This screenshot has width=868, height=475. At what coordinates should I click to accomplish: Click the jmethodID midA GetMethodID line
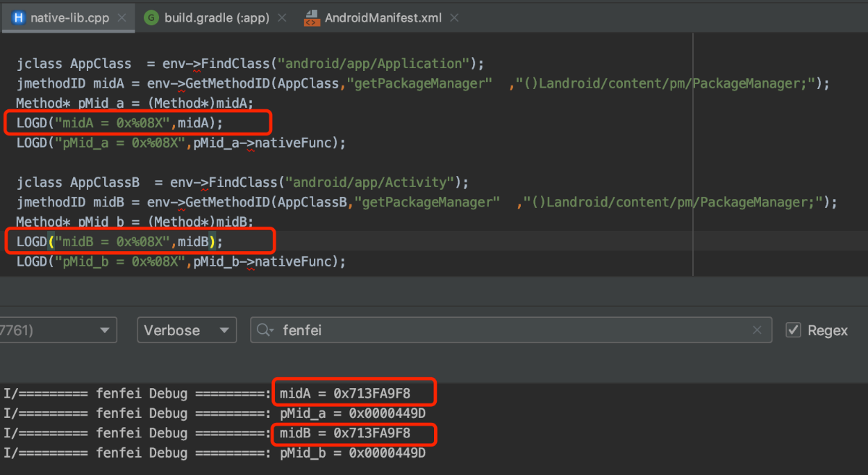coord(423,83)
